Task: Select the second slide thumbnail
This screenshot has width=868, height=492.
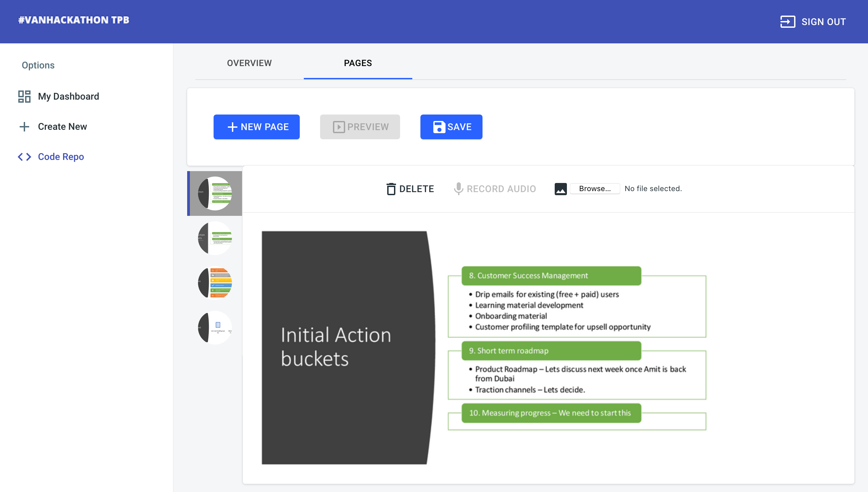Action: 215,238
